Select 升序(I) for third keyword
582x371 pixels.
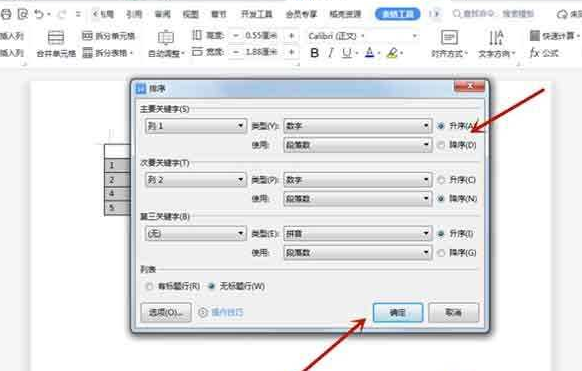pos(441,234)
